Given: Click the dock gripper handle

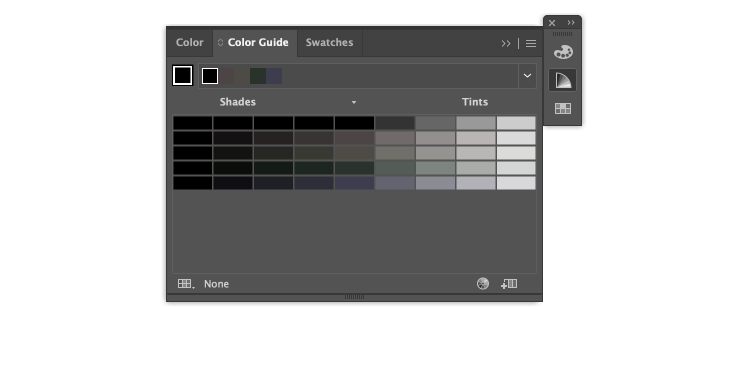Looking at the screenshot, I should (562, 34).
